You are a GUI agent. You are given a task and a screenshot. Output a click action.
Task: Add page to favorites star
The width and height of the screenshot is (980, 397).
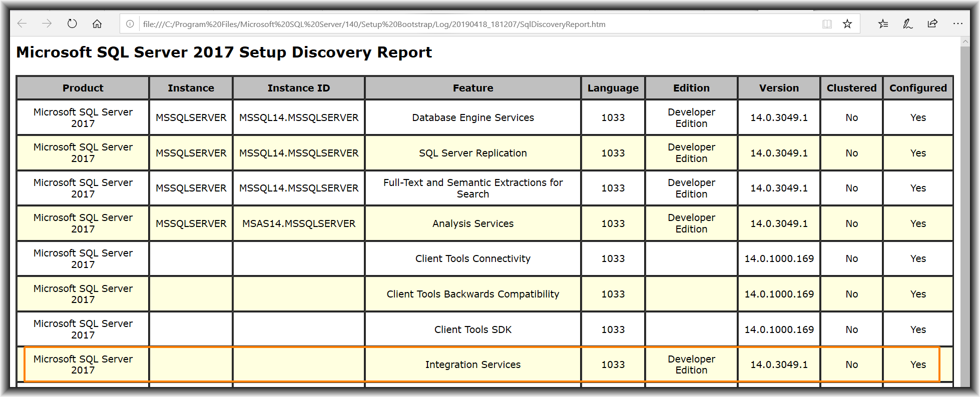pyautogui.click(x=847, y=24)
